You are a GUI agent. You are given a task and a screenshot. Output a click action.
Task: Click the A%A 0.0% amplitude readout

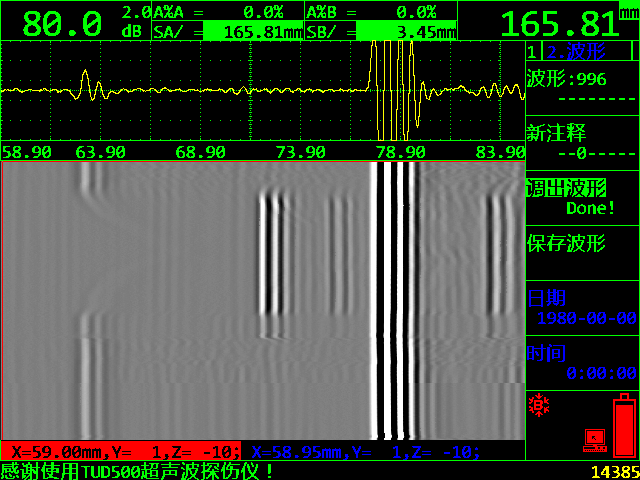coord(227,11)
